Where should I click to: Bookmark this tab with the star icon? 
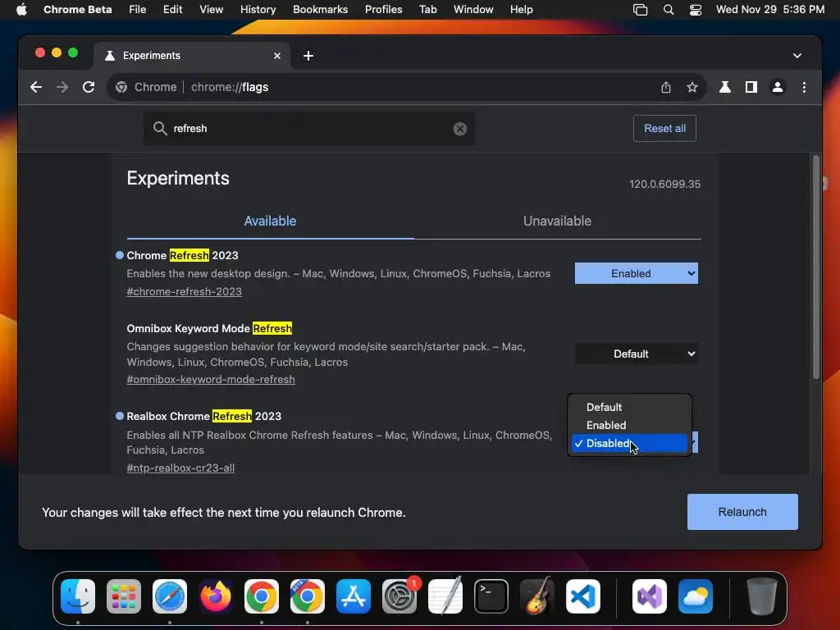pyautogui.click(x=692, y=87)
